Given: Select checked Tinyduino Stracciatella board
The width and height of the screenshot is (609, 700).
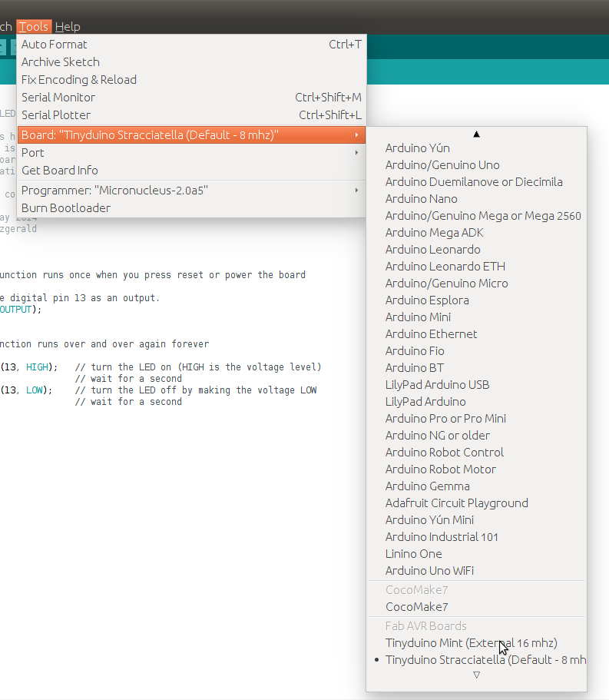Looking at the screenshot, I should point(476,660).
